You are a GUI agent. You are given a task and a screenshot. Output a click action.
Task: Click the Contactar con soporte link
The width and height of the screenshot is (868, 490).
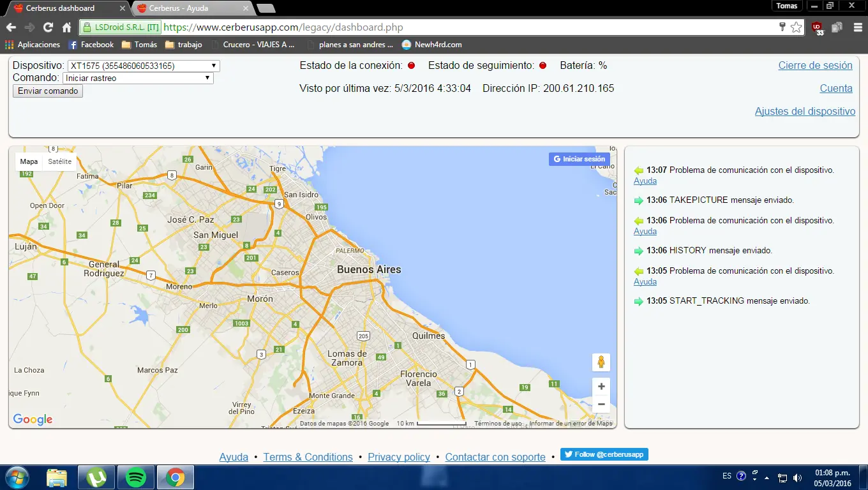tap(495, 457)
